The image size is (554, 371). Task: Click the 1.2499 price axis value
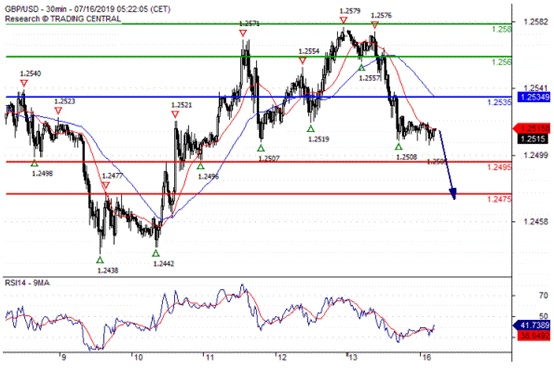click(x=536, y=155)
